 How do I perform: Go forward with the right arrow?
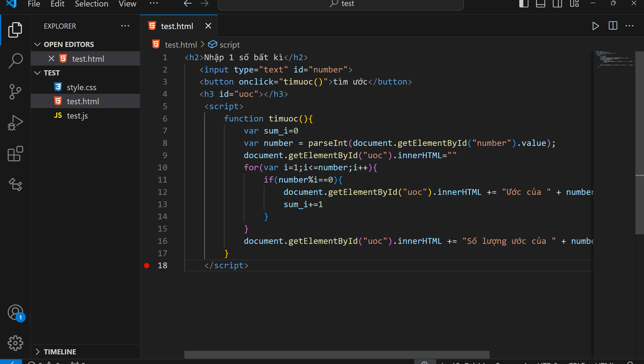coord(204,4)
